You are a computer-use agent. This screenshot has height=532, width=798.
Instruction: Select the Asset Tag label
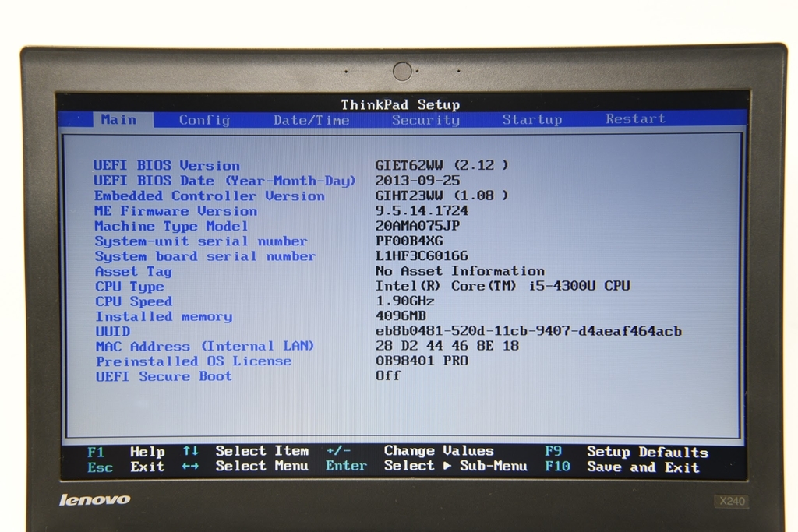[x=133, y=272]
